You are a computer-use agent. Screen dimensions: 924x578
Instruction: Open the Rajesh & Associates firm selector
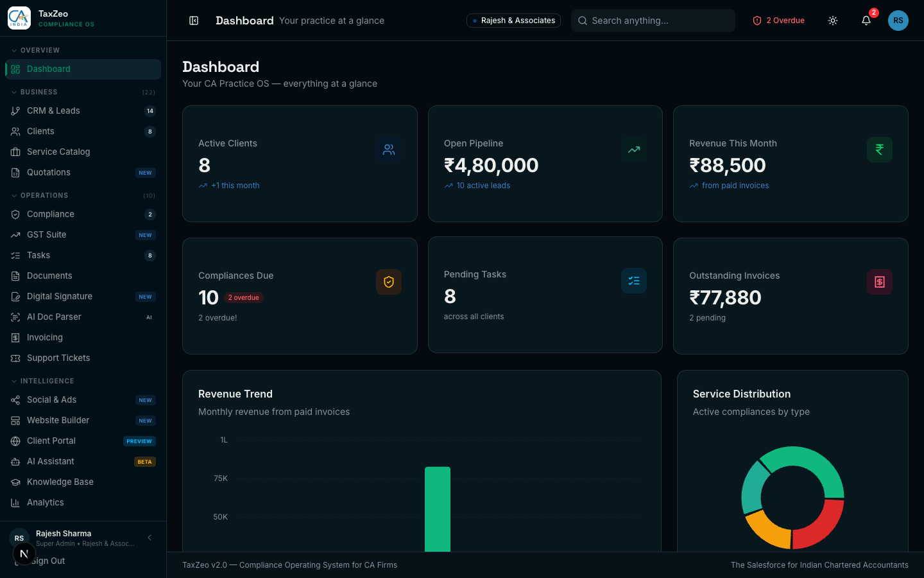[513, 21]
